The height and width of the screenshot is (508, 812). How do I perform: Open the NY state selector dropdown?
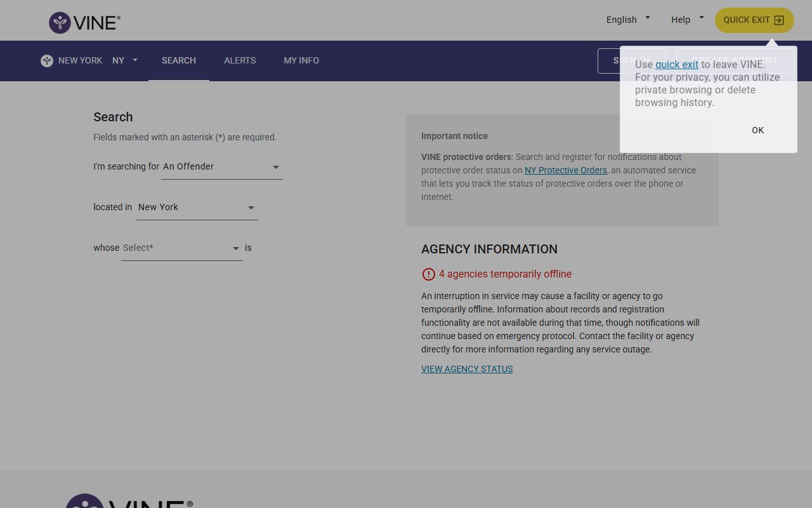click(x=125, y=61)
